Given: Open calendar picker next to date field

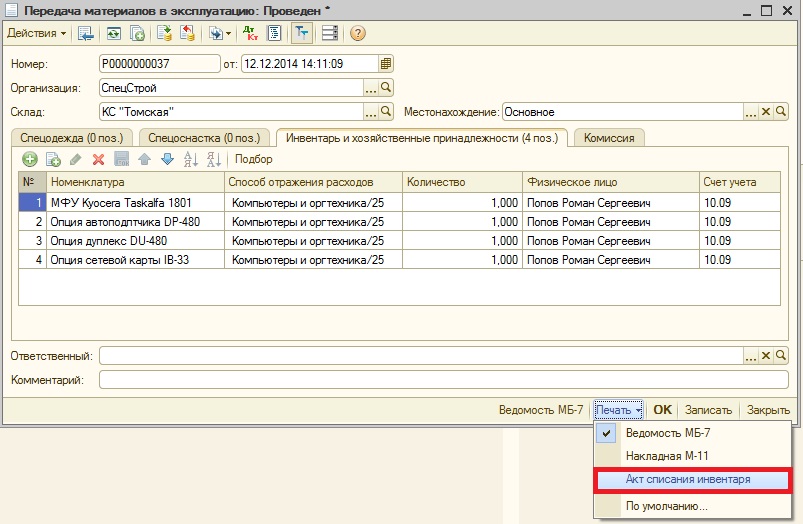Looking at the screenshot, I should (386, 63).
